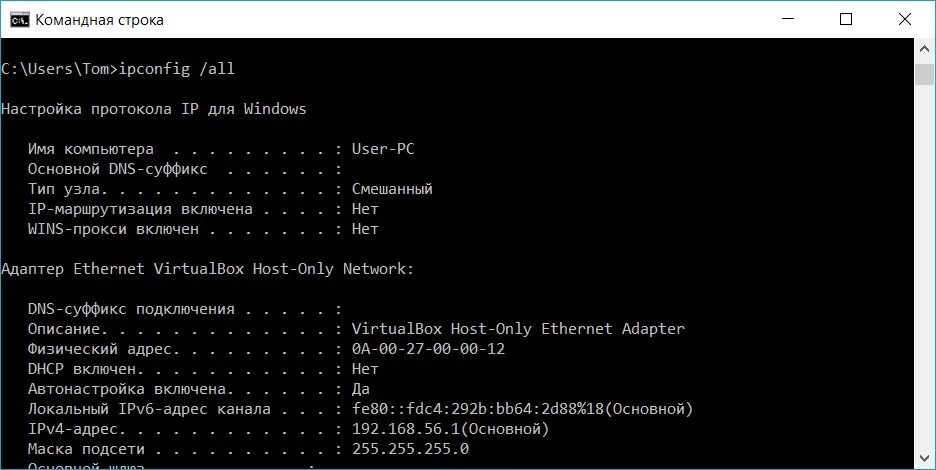
Task: Click the subnet mask 255.255.255.0
Action: click(x=410, y=449)
